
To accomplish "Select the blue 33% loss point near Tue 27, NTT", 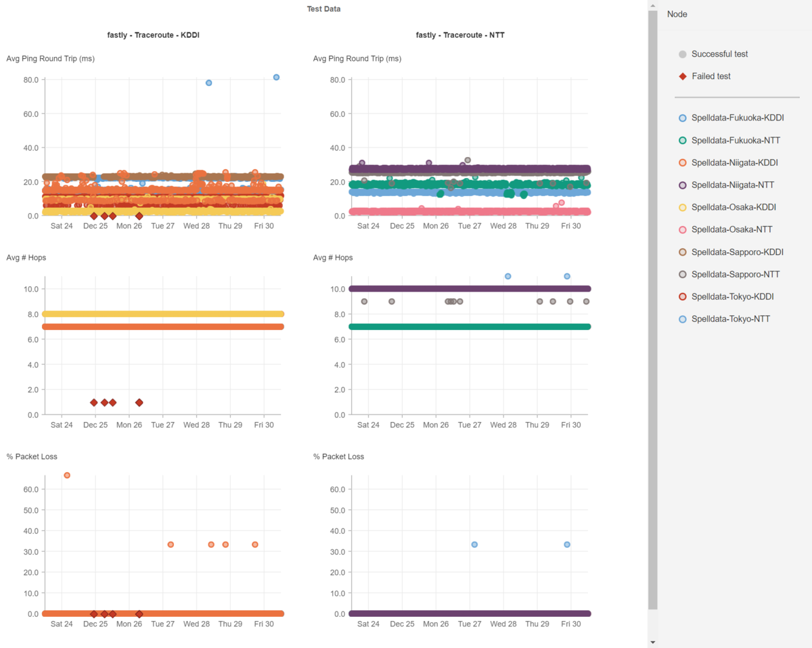I will (x=474, y=545).
